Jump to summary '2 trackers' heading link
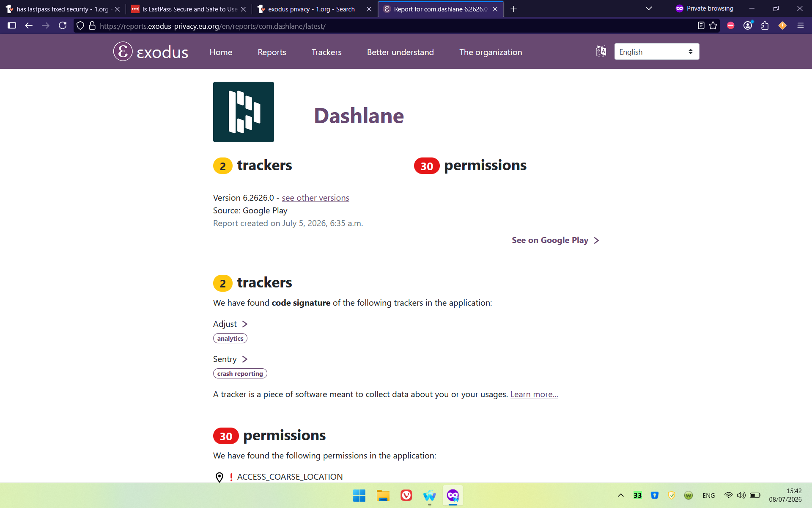Screen dimensions: 812x508 pos(252,165)
